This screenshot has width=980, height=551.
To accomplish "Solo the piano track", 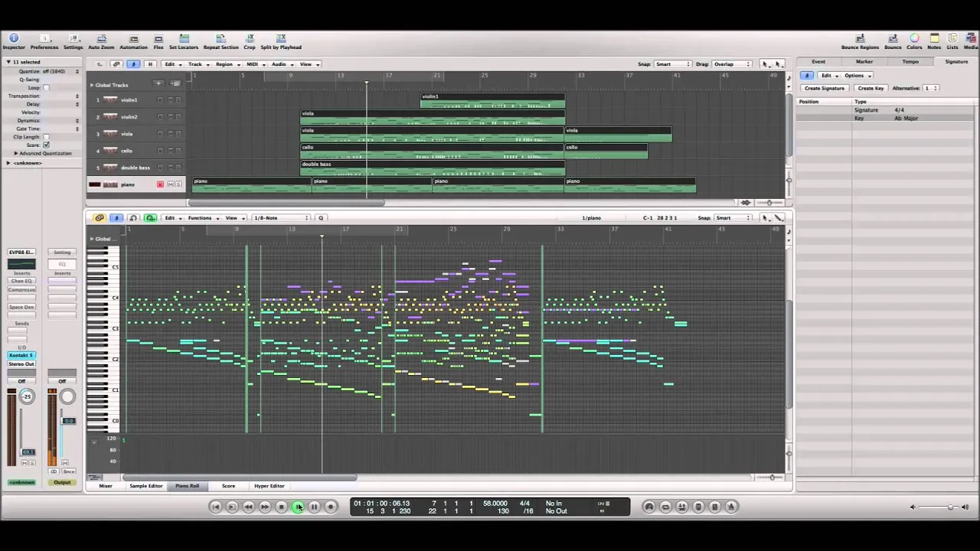I will (x=178, y=184).
